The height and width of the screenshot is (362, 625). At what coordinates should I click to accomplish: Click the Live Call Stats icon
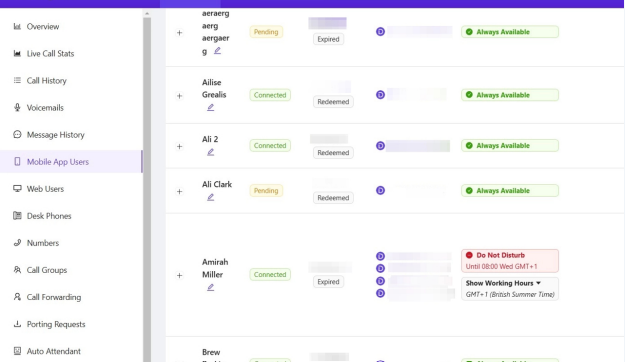pyautogui.click(x=17, y=53)
